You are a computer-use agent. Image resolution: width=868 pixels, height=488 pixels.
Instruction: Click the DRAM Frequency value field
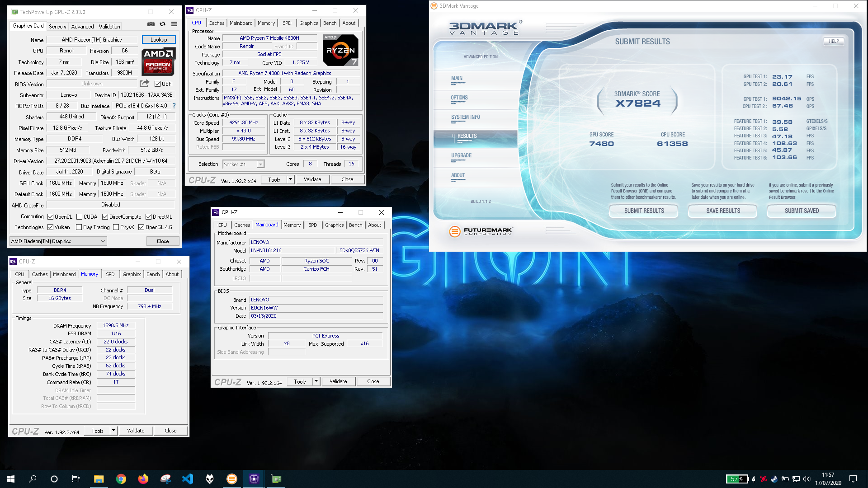point(116,325)
